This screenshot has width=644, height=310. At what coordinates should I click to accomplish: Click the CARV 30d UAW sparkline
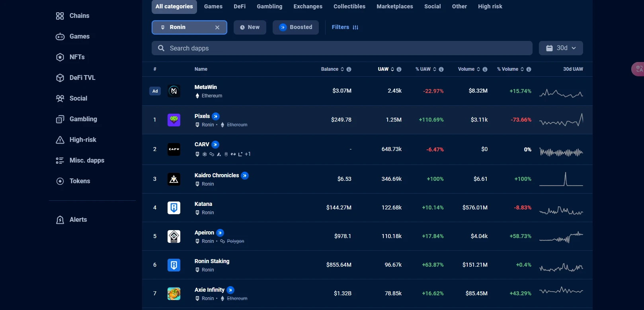tap(561, 153)
